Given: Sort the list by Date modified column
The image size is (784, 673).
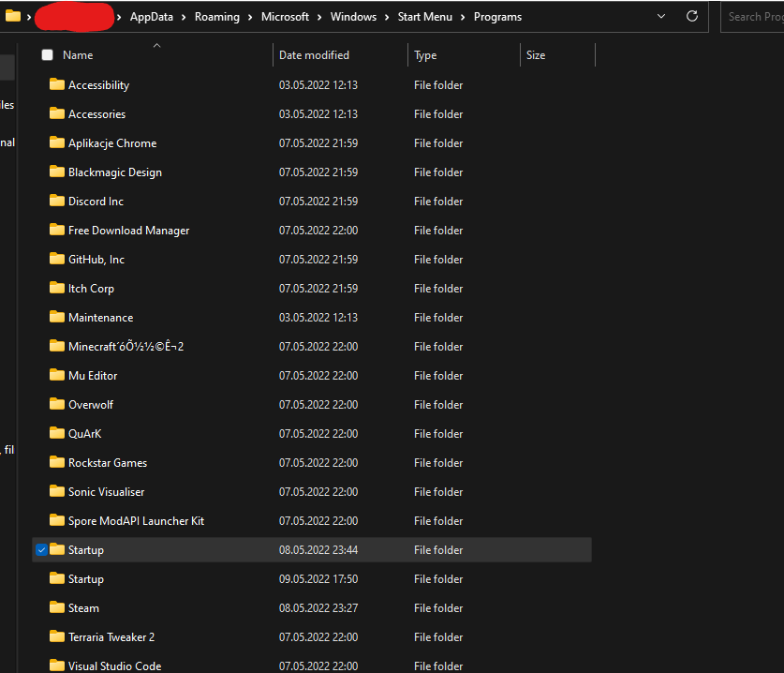Looking at the screenshot, I should pos(314,55).
